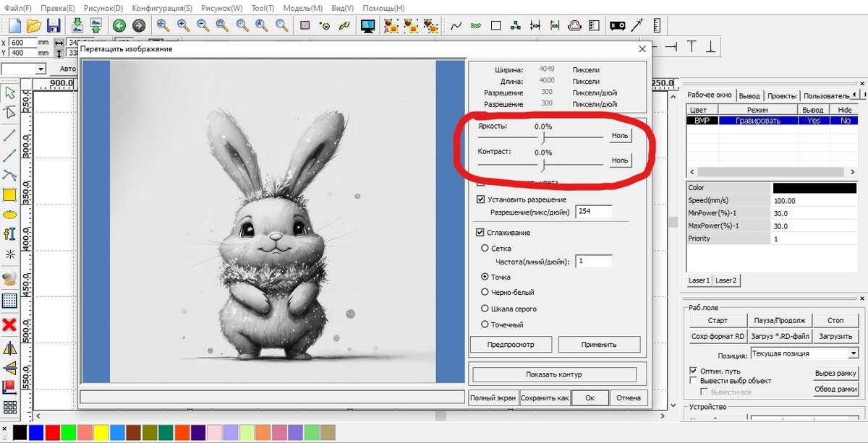The width and height of the screenshot is (868, 443).
Task: Click the vertical ruler measure icon
Action: 657,26
